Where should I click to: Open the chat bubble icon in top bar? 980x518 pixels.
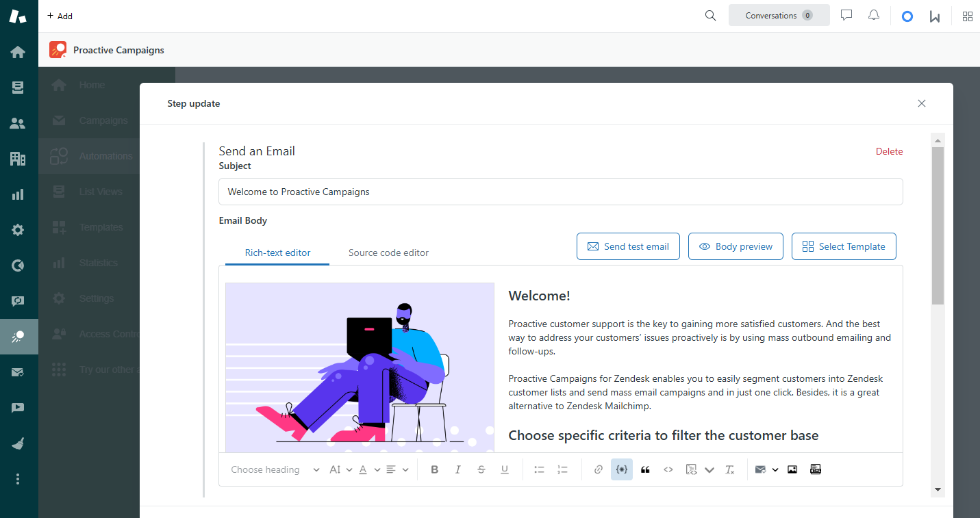(x=846, y=15)
